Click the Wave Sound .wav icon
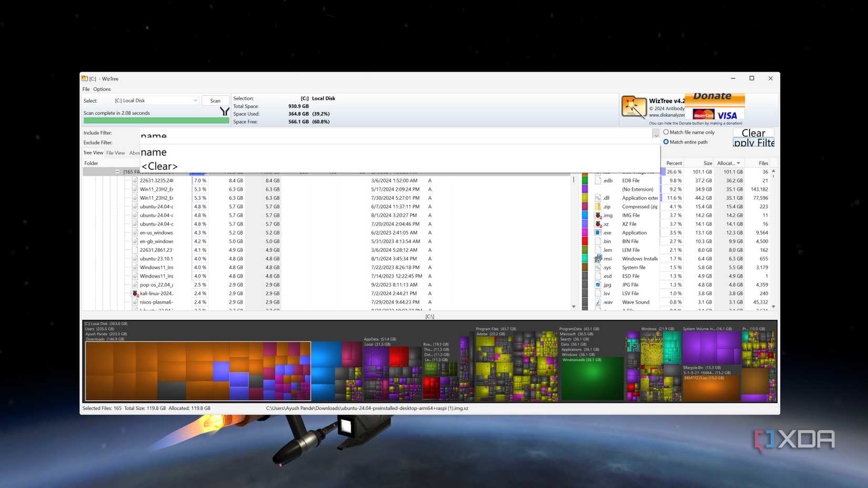Screen dimensions: 868x488 click(x=598, y=302)
